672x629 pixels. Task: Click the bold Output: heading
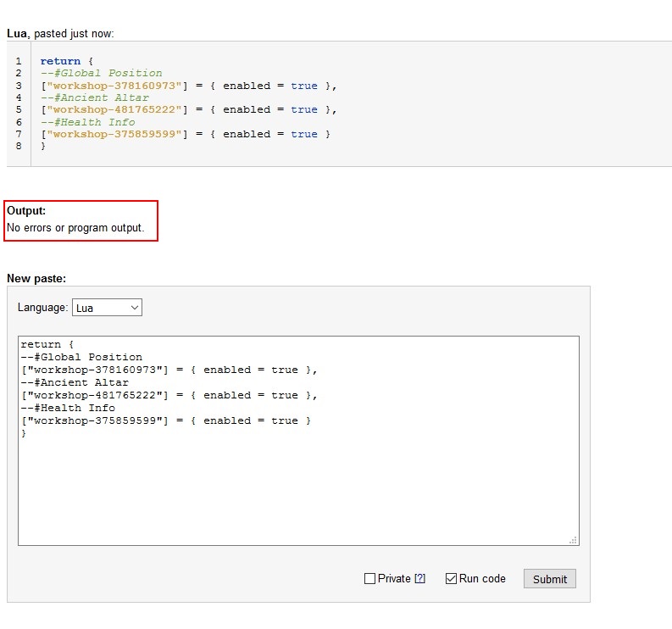(x=26, y=211)
